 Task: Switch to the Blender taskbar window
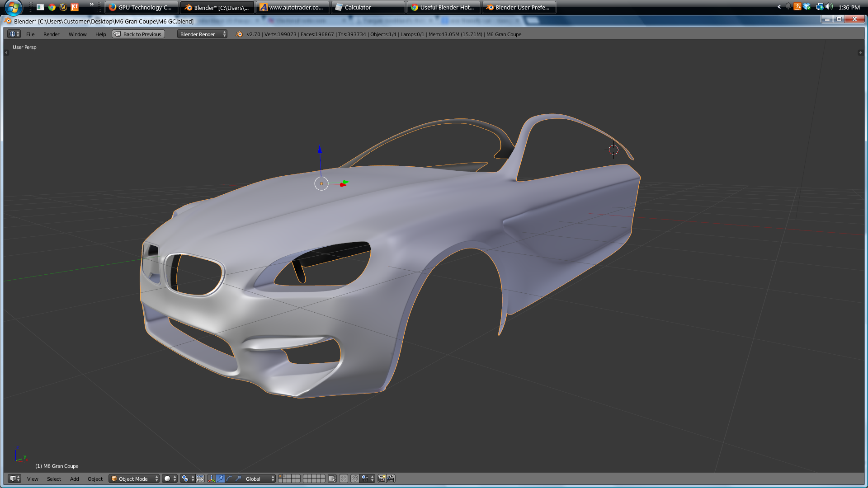pyautogui.click(x=217, y=7)
